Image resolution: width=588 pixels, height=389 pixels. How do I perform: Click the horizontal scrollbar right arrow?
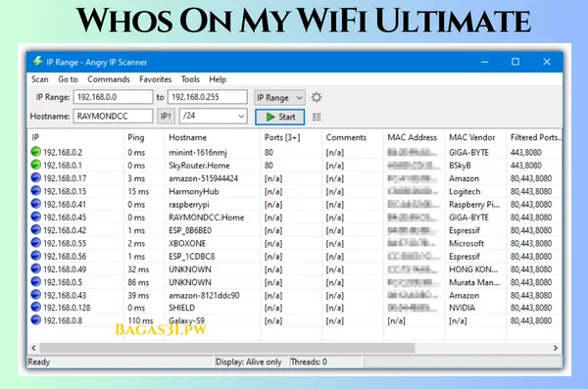(556, 348)
